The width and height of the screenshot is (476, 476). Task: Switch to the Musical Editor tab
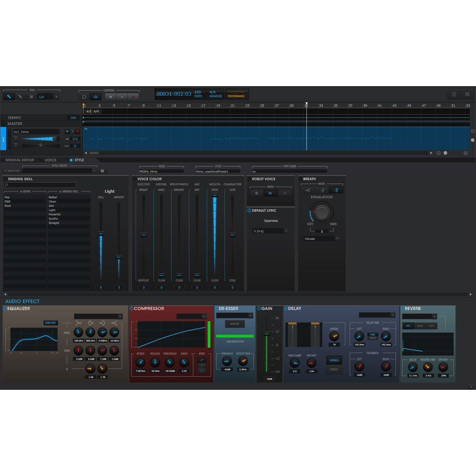click(20, 160)
